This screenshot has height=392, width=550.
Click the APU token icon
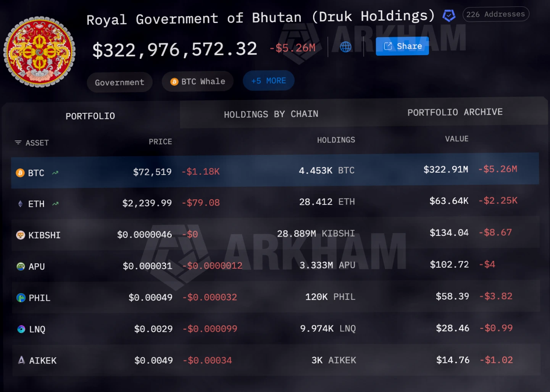(21, 266)
